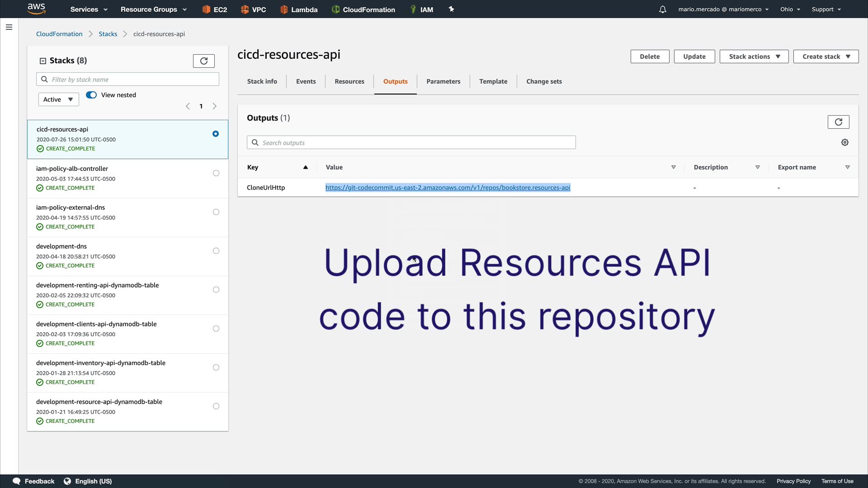Click the Search outputs field
The height and width of the screenshot is (488, 868).
click(x=411, y=143)
